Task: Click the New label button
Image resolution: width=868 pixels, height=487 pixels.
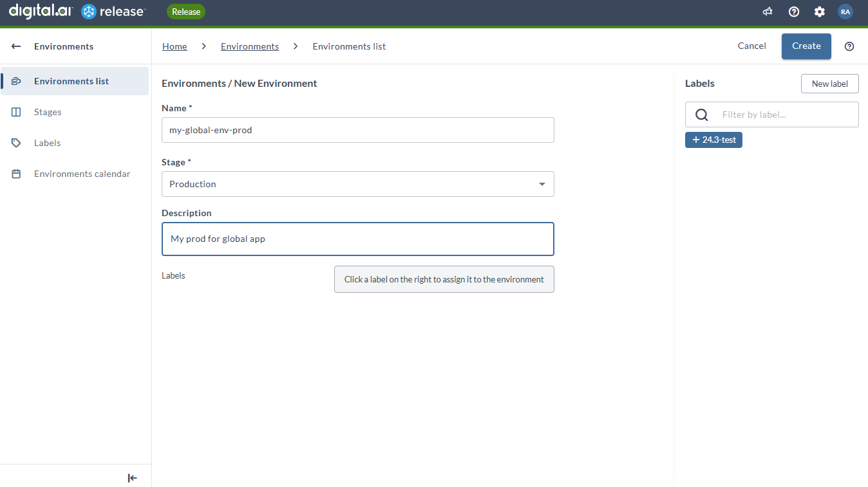Action: click(829, 84)
